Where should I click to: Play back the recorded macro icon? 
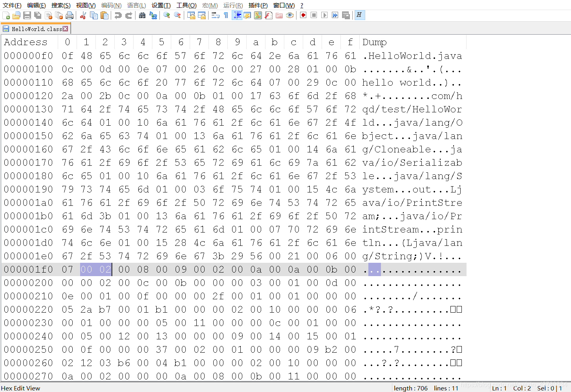(x=324, y=15)
